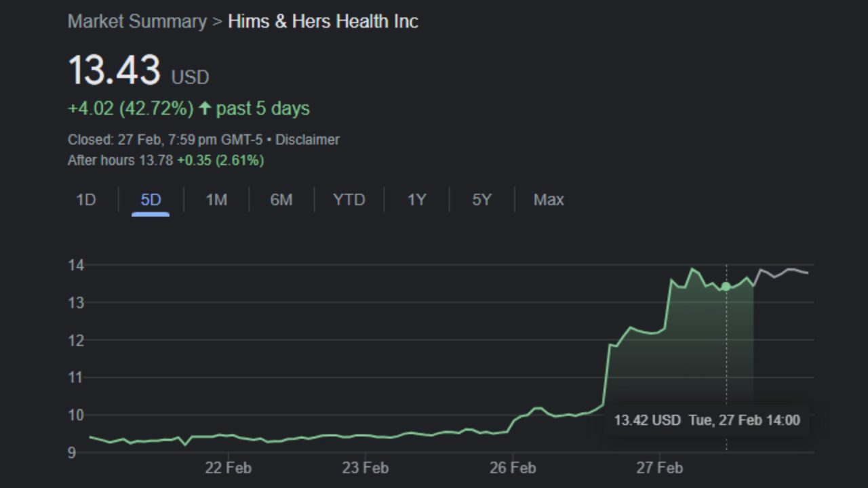
Task: Click the +4.02 (42.72%) change text
Action: coord(130,108)
